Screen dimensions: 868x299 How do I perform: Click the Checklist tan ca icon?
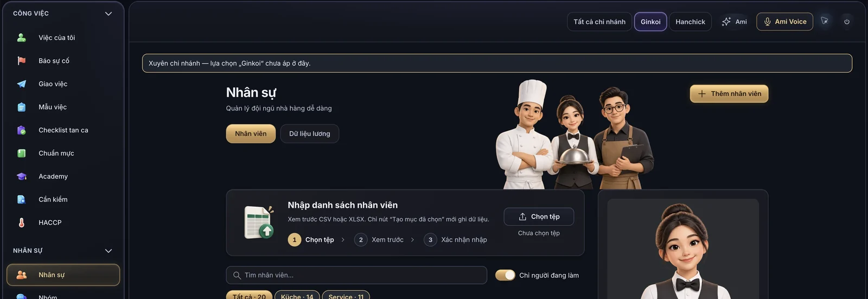pos(22,130)
